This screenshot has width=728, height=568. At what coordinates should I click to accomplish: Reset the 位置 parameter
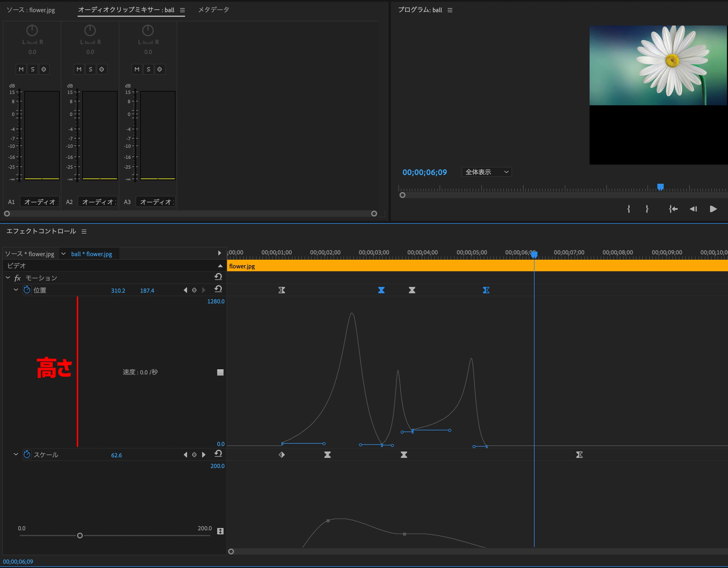[x=218, y=289]
